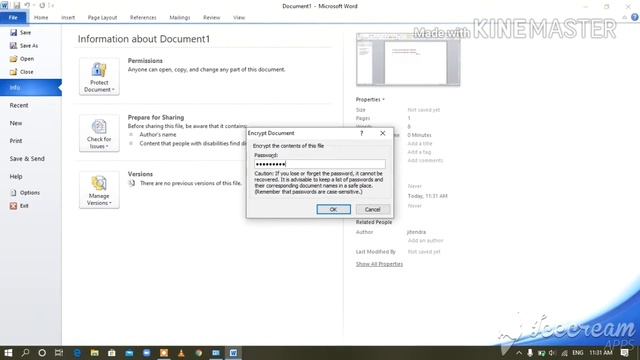The height and width of the screenshot is (360, 640).
Task: Close the Encrypt Document dialog
Action: (382, 133)
